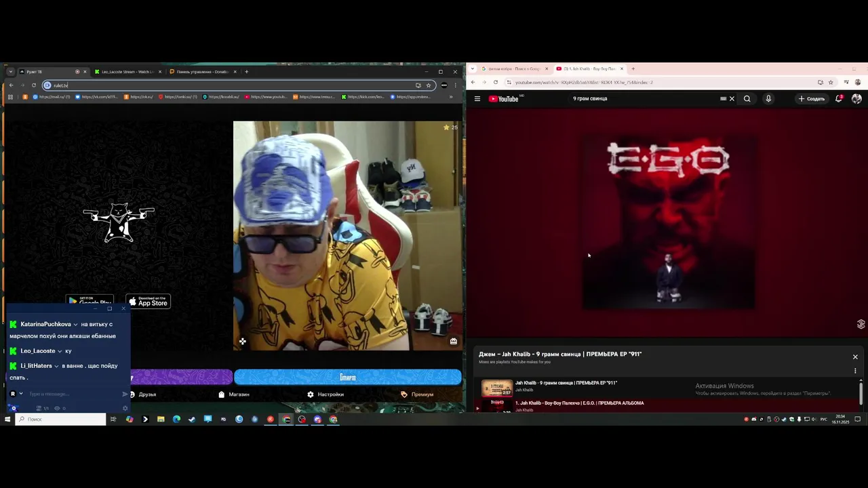Open Магазин on rulet.tv
Image resolution: width=868 pixels, height=488 pixels.
click(x=234, y=394)
